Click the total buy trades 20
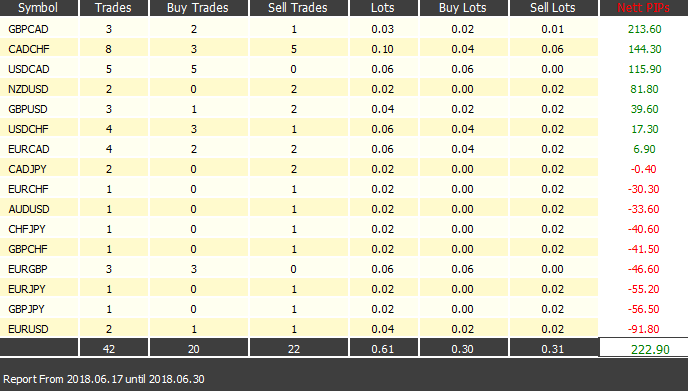 194,349
